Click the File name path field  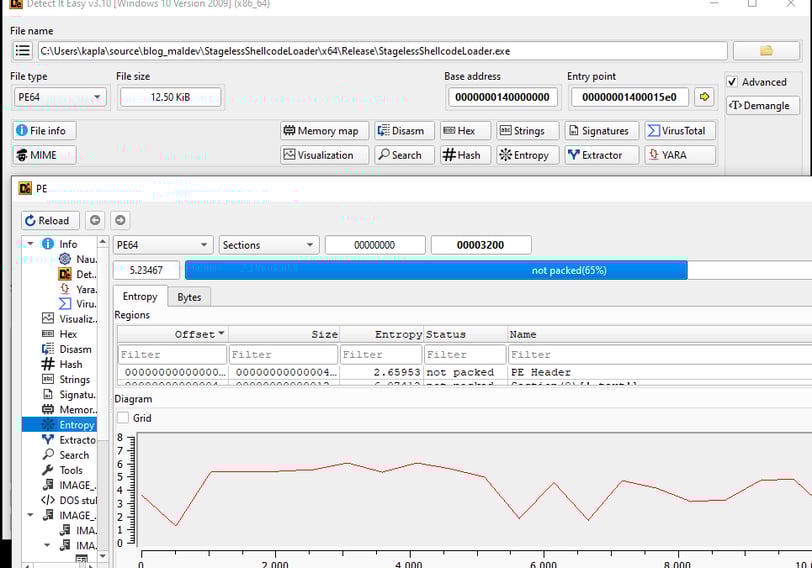click(x=382, y=51)
